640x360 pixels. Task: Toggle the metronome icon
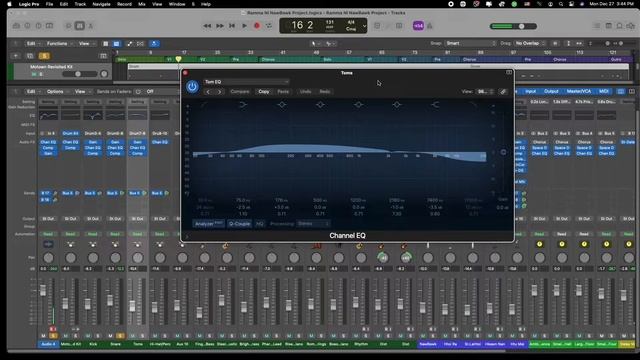[430, 26]
